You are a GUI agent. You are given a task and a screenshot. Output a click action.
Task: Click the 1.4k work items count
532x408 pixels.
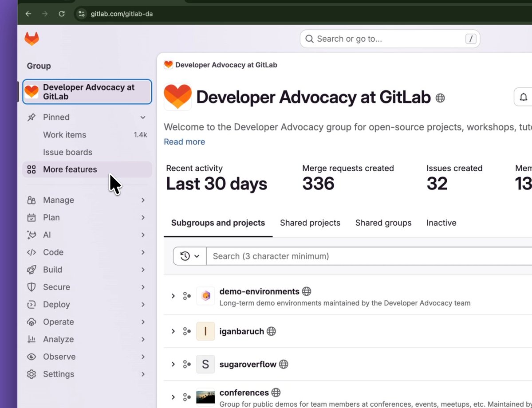[140, 135]
